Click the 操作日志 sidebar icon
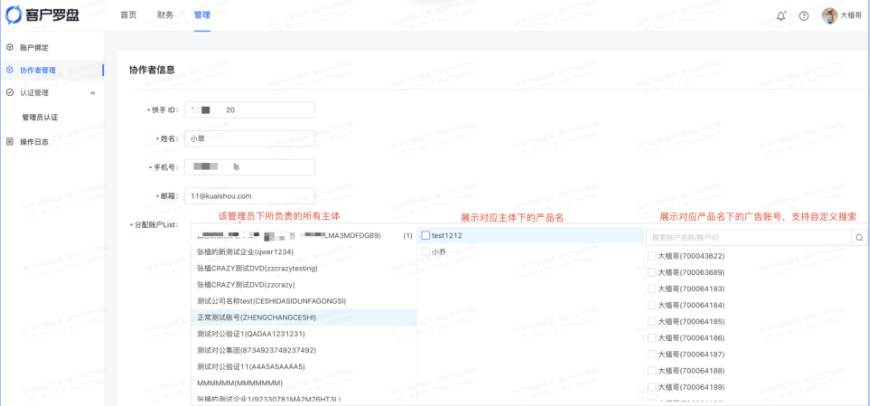Viewport: 870px width, 406px height. point(10,141)
